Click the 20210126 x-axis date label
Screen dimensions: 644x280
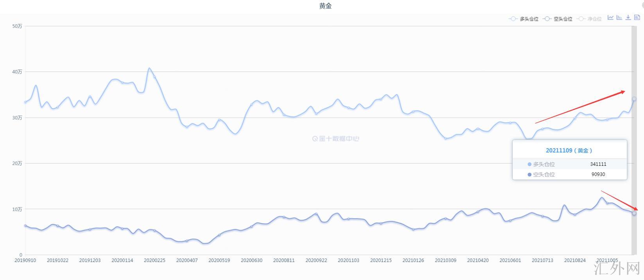pyautogui.click(x=413, y=260)
